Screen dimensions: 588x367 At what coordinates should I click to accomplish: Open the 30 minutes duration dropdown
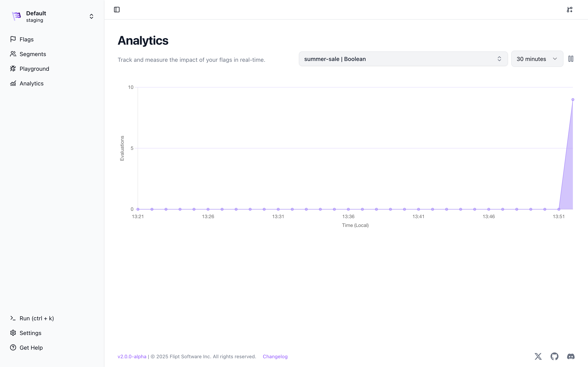point(537,59)
